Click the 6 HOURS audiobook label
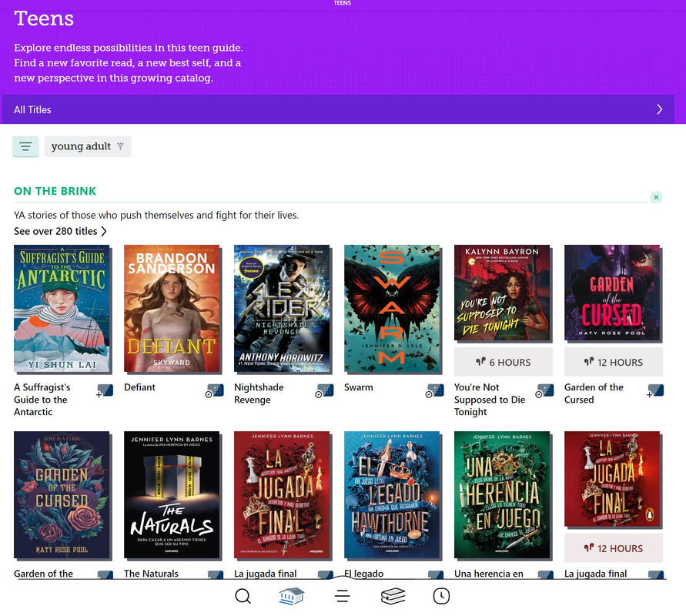Image resolution: width=686 pixels, height=616 pixels. [x=504, y=362]
